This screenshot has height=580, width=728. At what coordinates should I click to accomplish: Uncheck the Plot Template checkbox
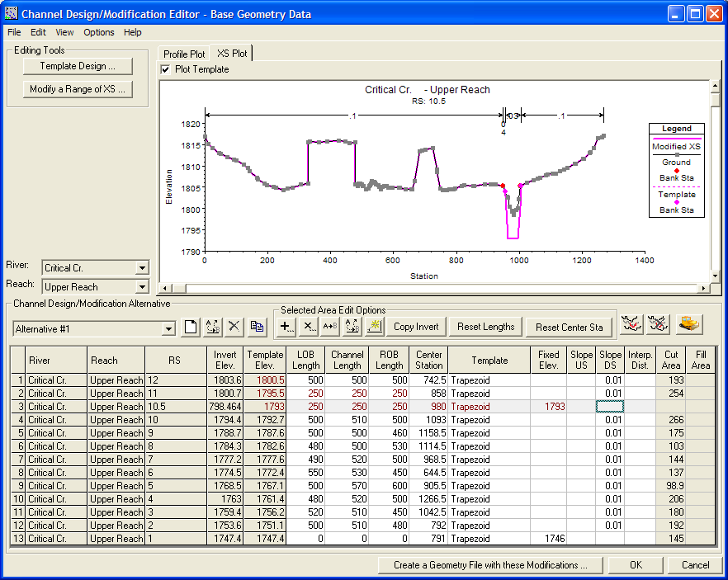click(166, 69)
